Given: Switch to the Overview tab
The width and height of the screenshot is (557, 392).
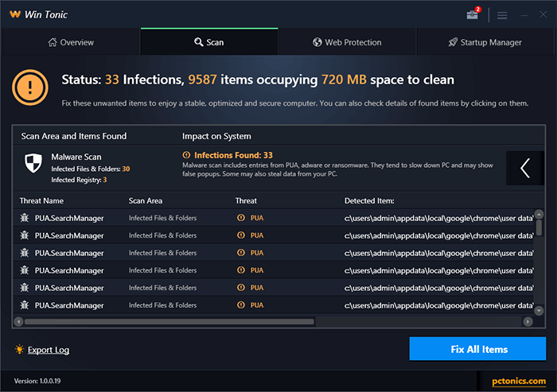Looking at the screenshot, I should [x=71, y=42].
